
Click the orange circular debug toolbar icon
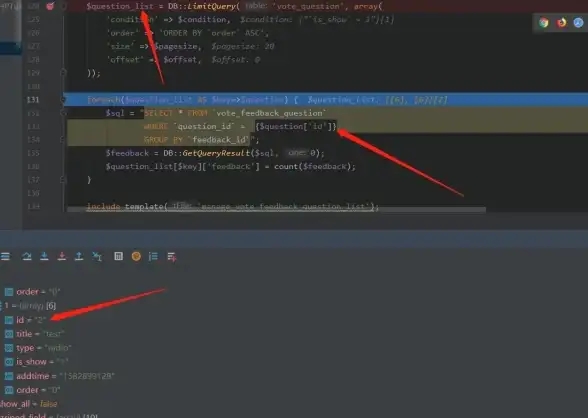[x=136, y=256]
